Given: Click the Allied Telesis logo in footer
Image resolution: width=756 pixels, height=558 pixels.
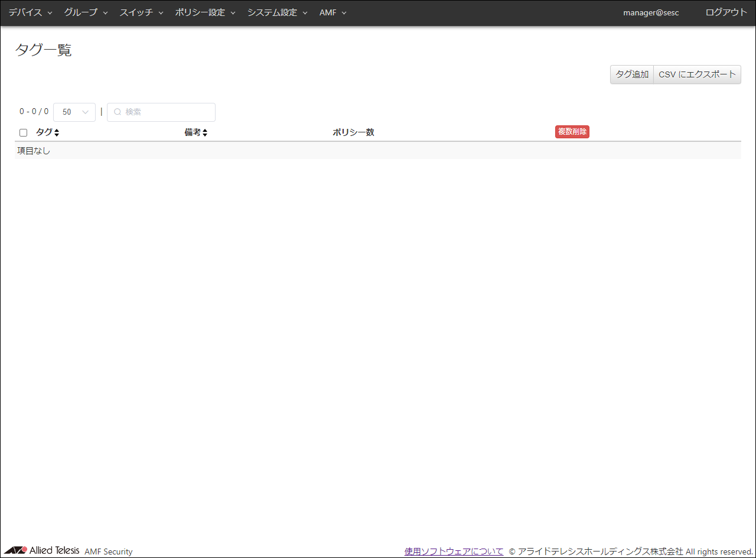Looking at the screenshot, I should pyautogui.click(x=42, y=550).
